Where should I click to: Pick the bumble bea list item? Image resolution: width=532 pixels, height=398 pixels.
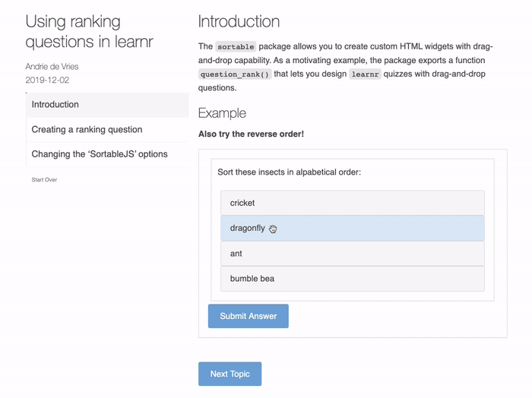point(352,279)
